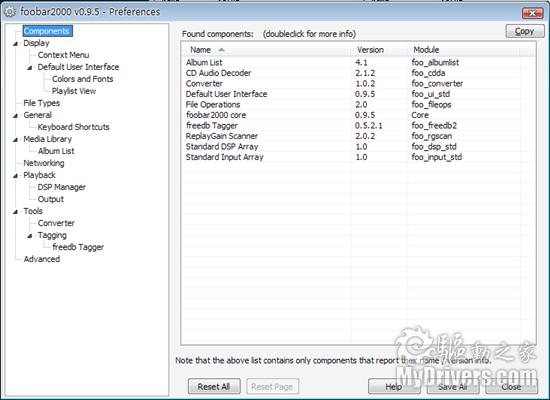
Task: Open freedb Tagger under Tagging
Action: pos(78,247)
